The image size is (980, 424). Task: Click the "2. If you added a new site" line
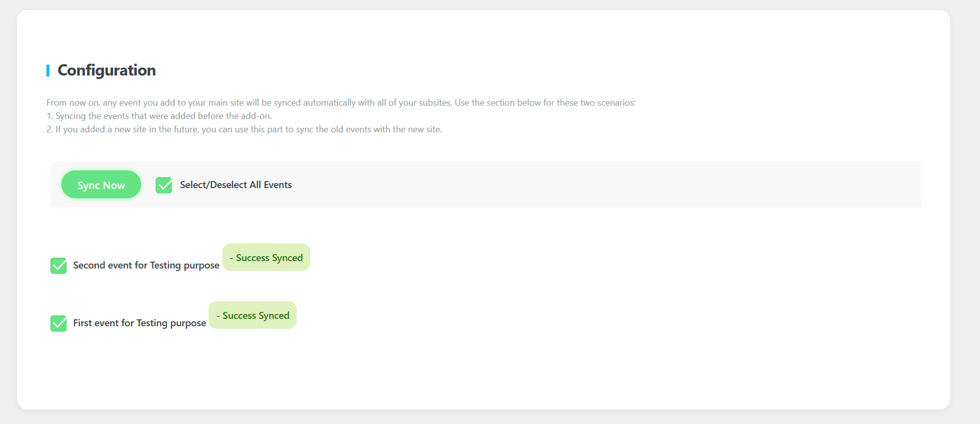click(244, 129)
